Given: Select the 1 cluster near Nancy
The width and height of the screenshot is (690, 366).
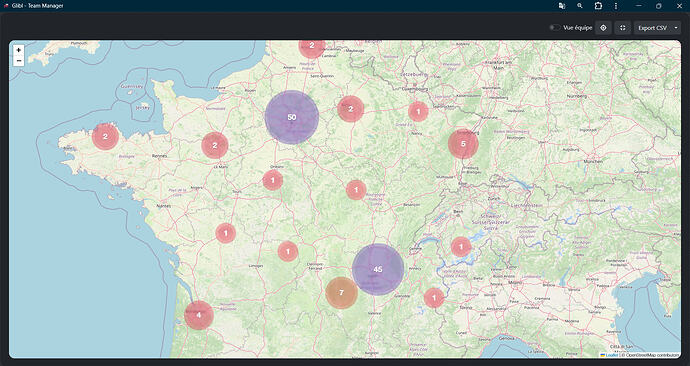Looking at the screenshot, I should (418, 111).
